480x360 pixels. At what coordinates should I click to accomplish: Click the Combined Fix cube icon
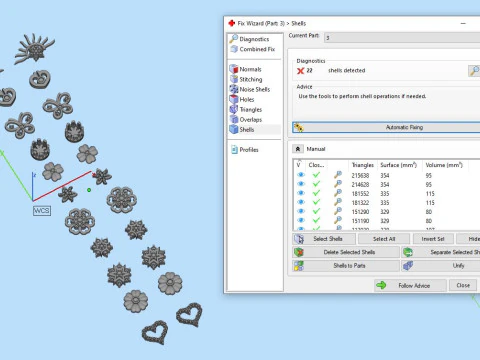coord(234,49)
